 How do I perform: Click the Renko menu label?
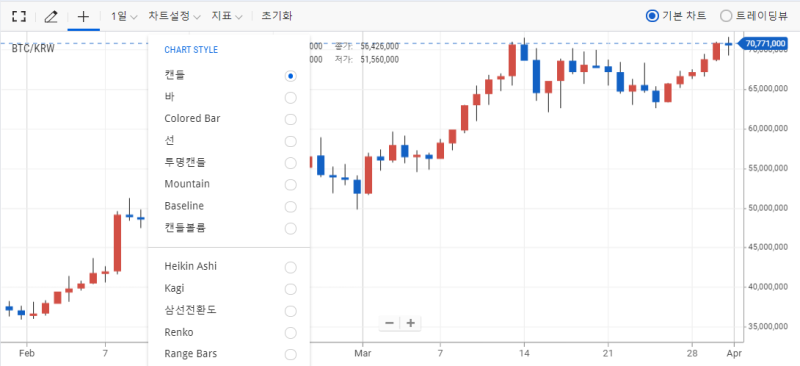(x=179, y=333)
